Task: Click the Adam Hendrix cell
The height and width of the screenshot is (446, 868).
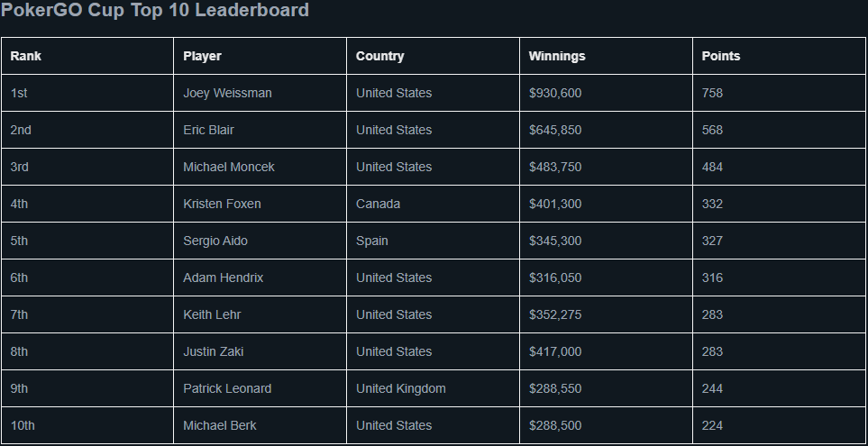Action: [260, 278]
